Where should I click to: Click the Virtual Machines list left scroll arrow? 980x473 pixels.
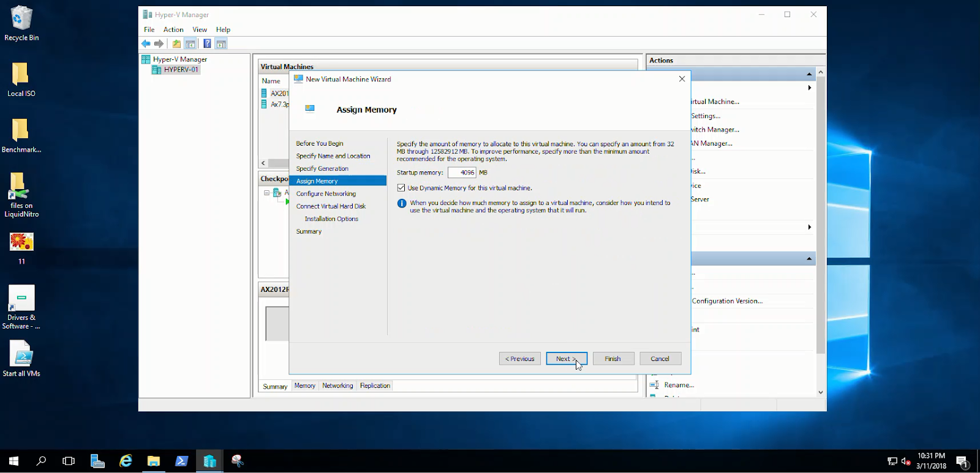click(263, 163)
